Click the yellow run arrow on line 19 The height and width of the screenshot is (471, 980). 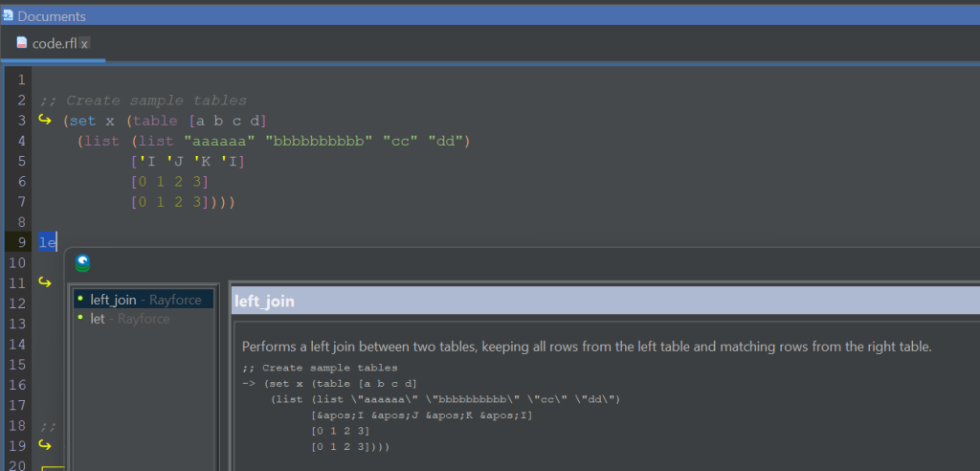(x=44, y=444)
